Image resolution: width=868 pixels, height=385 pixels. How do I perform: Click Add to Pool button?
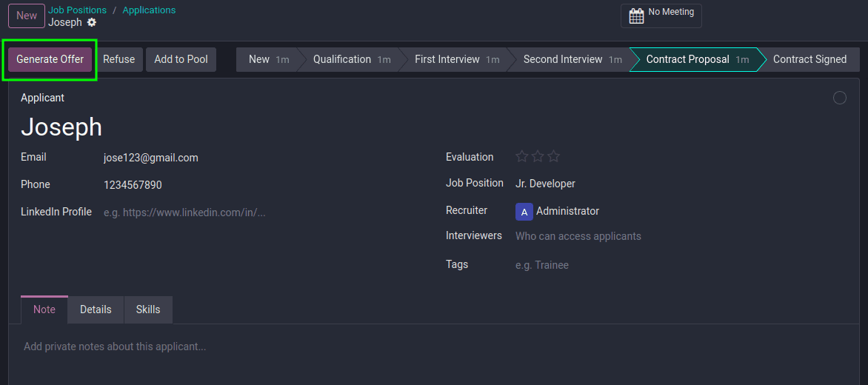point(181,59)
